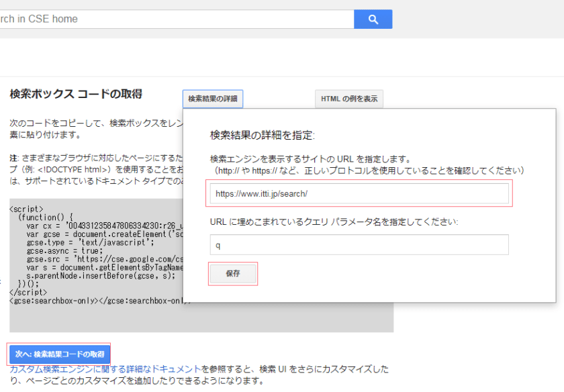Click the closing '</script>' code line
The height and width of the screenshot is (392, 564).
click(x=28, y=293)
